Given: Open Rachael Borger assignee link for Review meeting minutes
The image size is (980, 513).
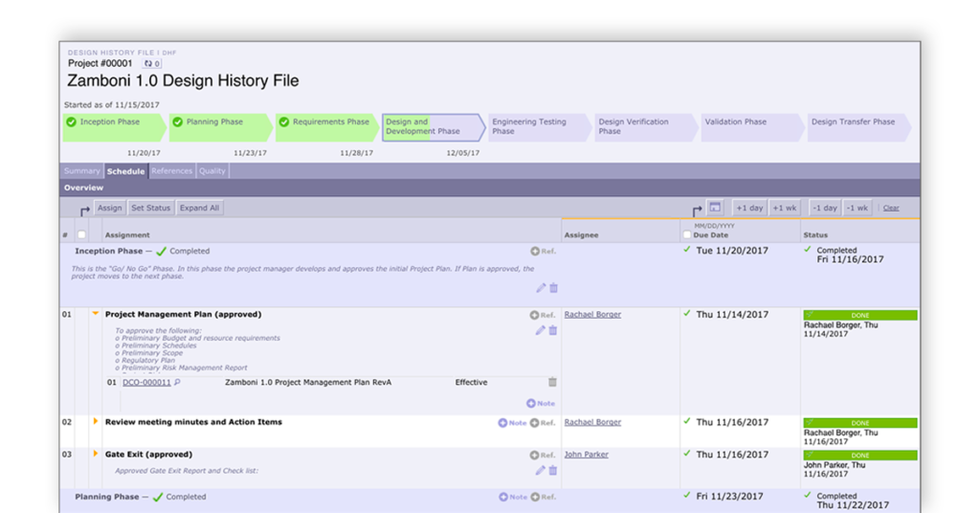Looking at the screenshot, I should (592, 422).
